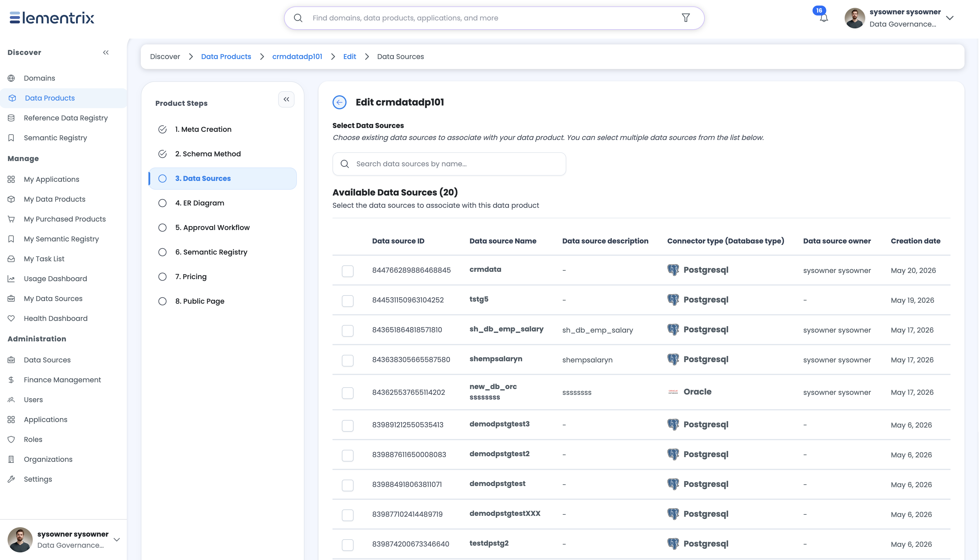Open step 4. ER Diagram

(x=222, y=203)
